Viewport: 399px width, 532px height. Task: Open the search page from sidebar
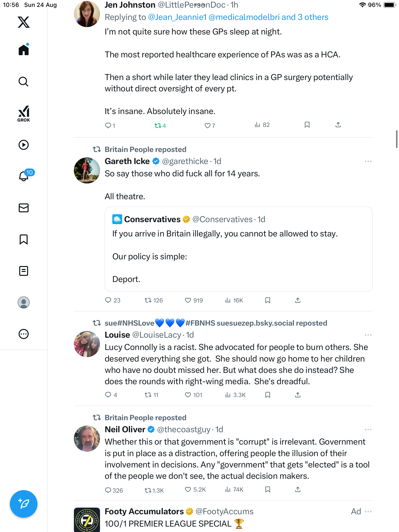pos(24,82)
